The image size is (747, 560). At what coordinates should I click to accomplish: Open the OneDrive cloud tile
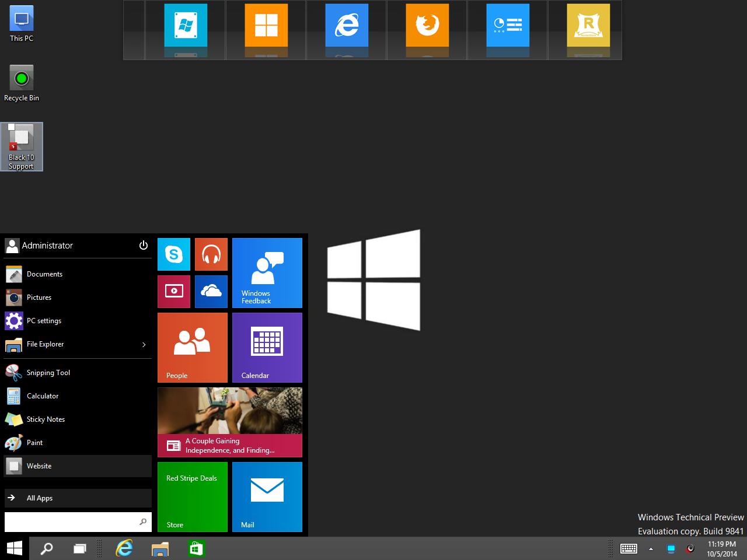coord(211,292)
